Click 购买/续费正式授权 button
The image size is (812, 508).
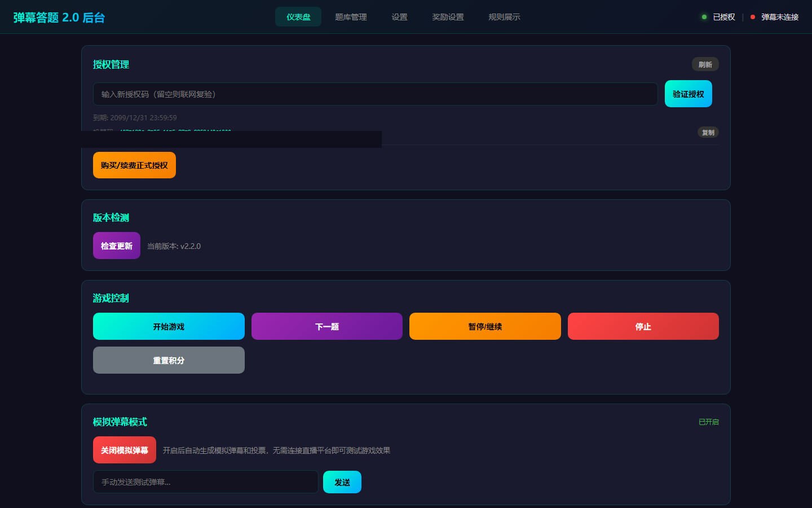[x=134, y=165]
